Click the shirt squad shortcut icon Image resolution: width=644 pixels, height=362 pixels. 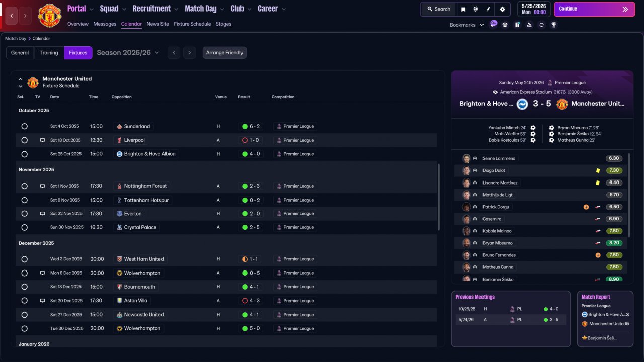pos(505,25)
